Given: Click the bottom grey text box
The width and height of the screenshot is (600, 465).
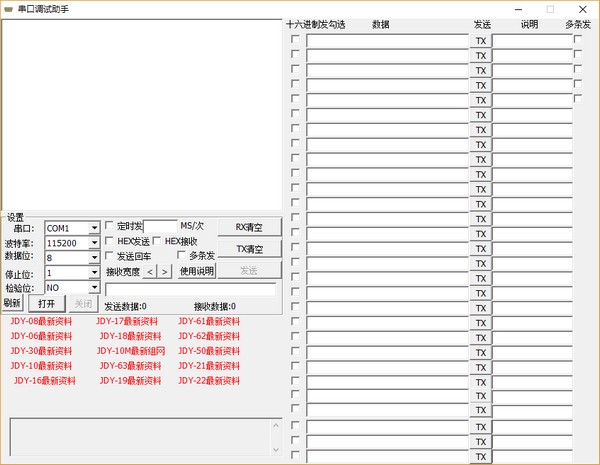Looking at the screenshot, I should coord(145,437).
